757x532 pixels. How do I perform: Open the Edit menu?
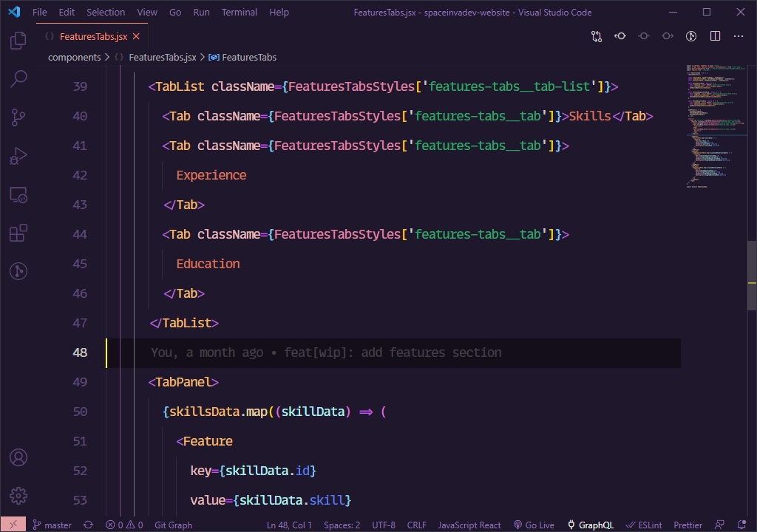coord(67,12)
